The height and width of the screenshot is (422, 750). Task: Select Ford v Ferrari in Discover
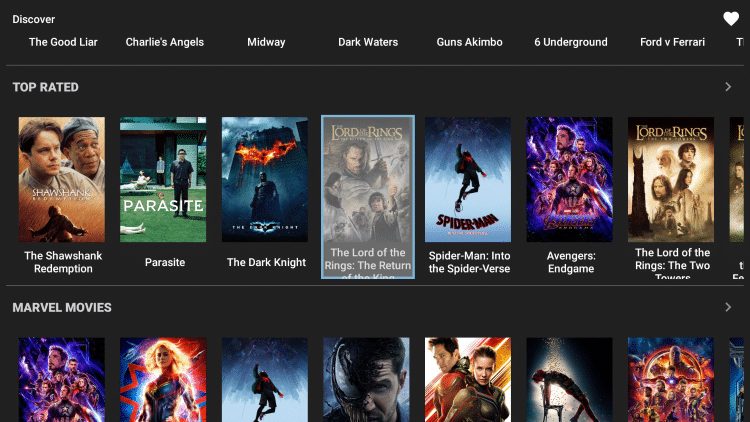click(x=672, y=42)
